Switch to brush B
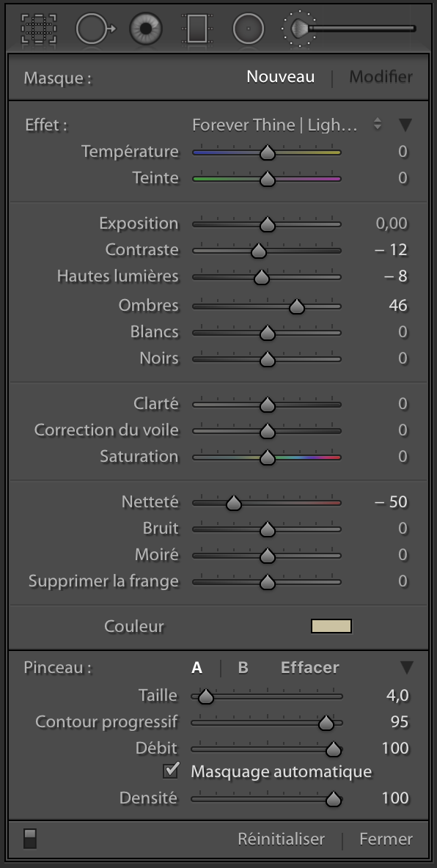The image size is (437, 868). click(x=243, y=668)
